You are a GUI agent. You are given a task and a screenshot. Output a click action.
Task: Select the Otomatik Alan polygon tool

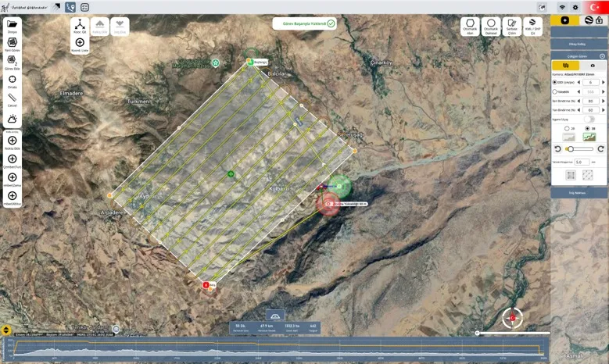pyautogui.click(x=470, y=26)
